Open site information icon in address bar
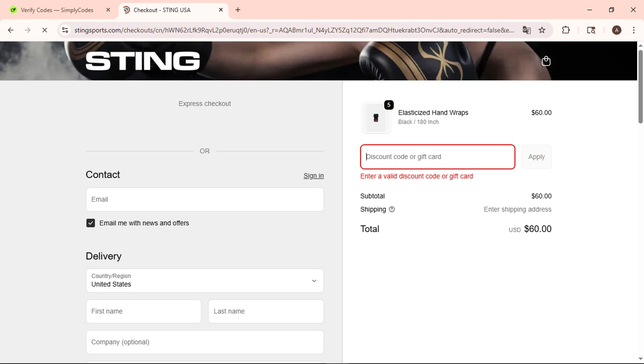Viewport: 644px width, 364px height. point(65,30)
